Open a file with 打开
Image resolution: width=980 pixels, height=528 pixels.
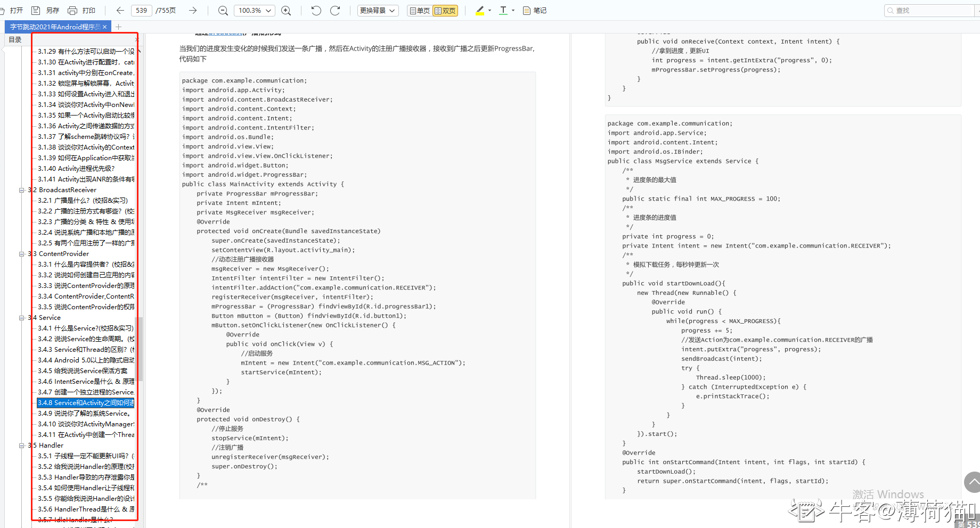[x=13, y=10]
